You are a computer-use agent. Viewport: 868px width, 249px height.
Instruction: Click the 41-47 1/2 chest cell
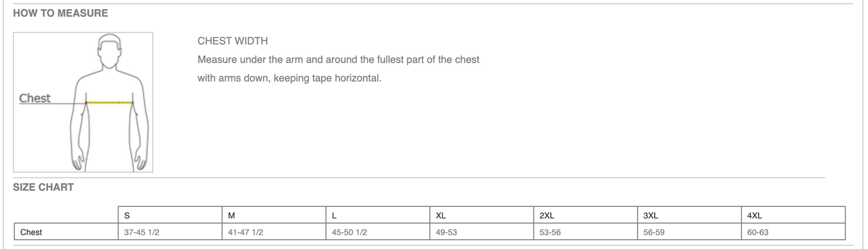click(x=246, y=232)
